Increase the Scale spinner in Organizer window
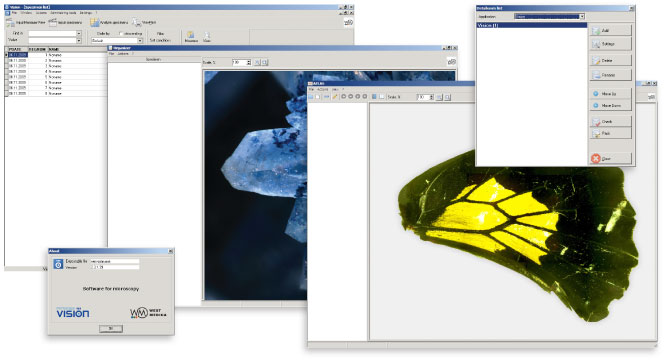 (x=249, y=61)
